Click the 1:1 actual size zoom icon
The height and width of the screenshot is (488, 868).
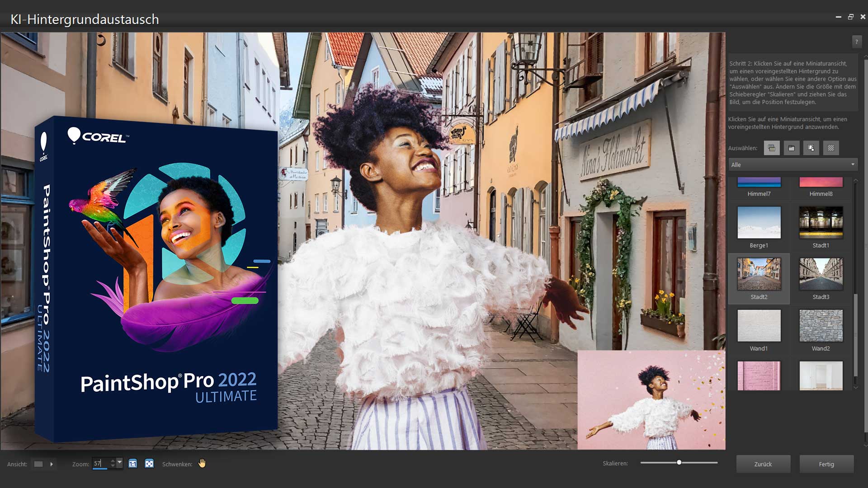click(133, 464)
